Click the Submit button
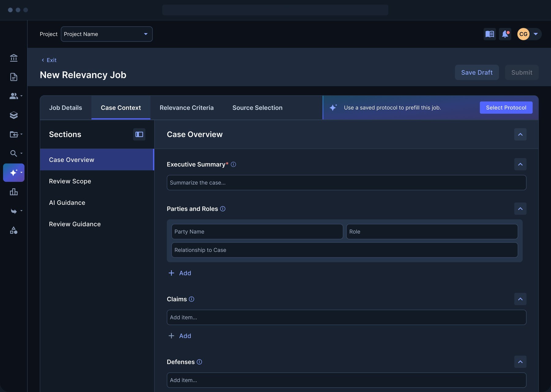Viewport: 551px width, 392px height. (x=522, y=73)
